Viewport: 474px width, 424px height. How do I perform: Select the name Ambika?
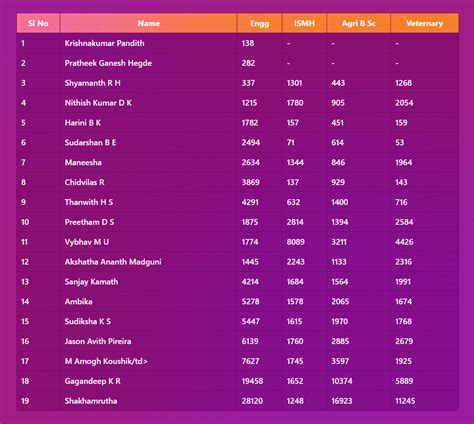78,302
